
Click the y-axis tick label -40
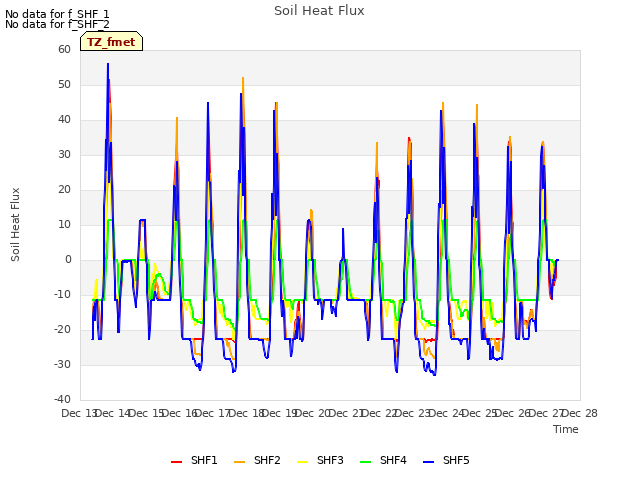click(x=63, y=400)
